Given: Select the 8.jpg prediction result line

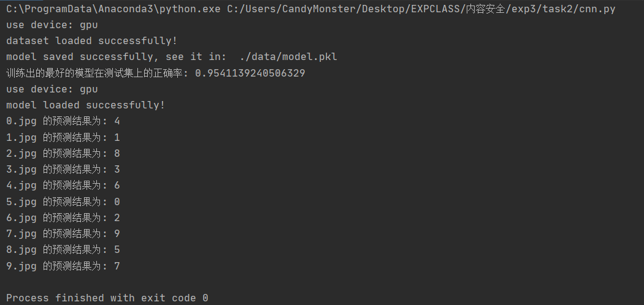Looking at the screenshot, I should pyautogui.click(x=63, y=249).
